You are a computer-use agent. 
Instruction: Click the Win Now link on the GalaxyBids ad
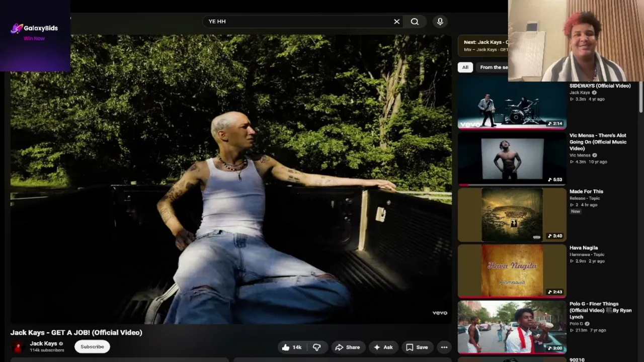click(x=34, y=39)
